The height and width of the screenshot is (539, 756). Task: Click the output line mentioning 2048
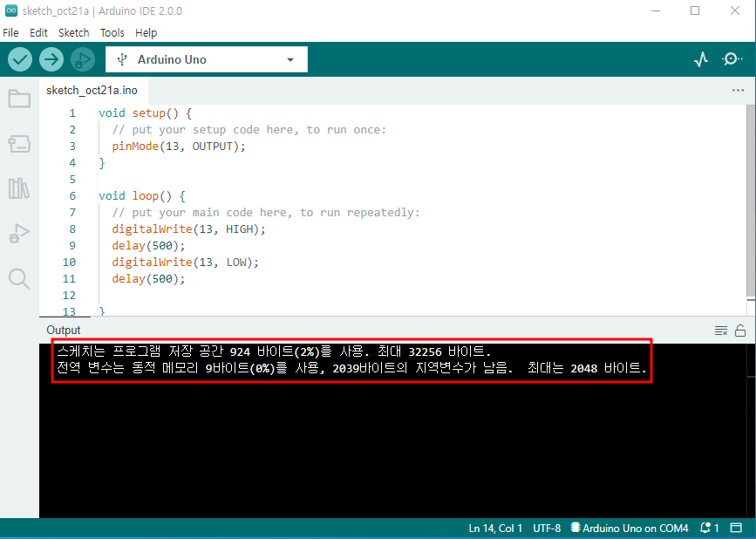[351, 368]
